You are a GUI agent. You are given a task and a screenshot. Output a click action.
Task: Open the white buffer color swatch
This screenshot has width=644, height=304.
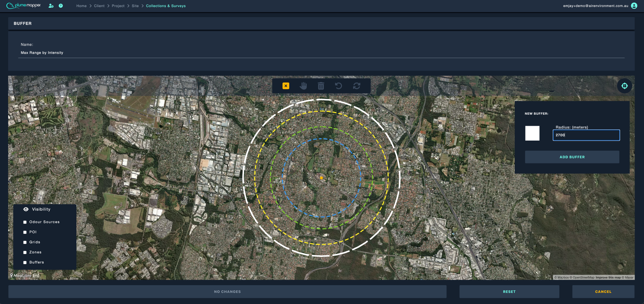click(532, 133)
